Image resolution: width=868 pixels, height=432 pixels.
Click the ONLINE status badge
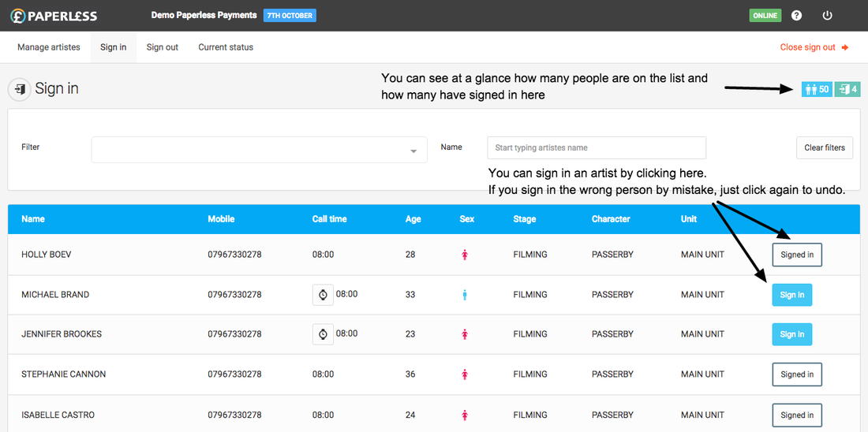[765, 16]
